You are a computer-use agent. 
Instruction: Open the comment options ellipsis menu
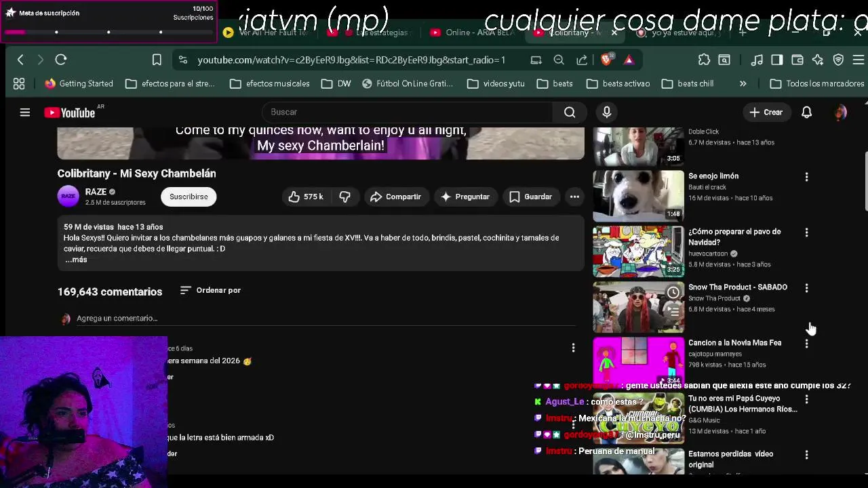tap(573, 348)
